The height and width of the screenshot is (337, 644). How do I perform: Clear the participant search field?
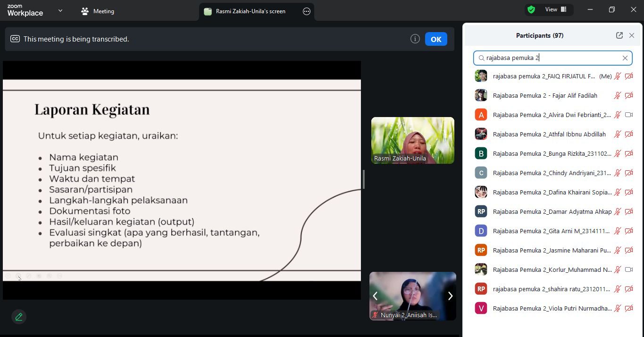click(625, 58)
